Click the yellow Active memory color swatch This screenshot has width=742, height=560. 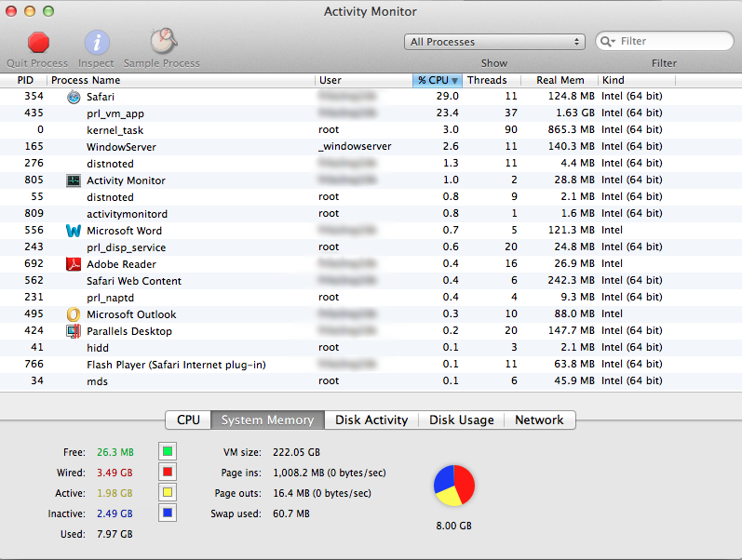pos(168,492)
